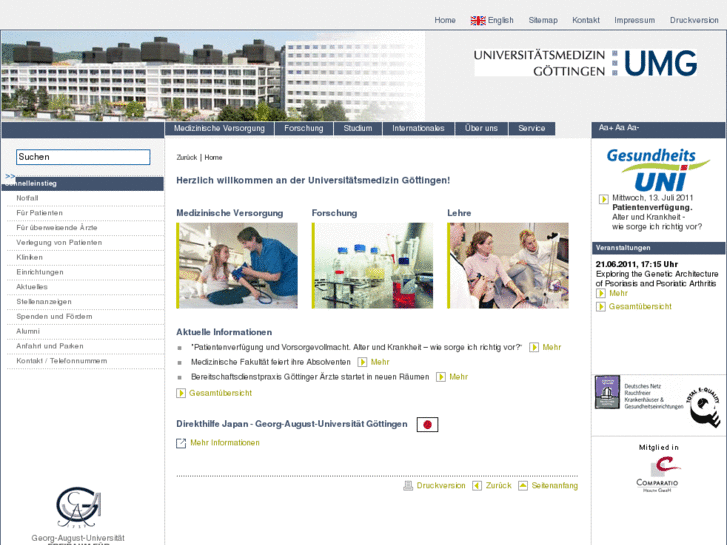This screenshot has width=727, height=545.
Task: Open Medizinische Versorgung navigation tab
Action: point(219,128)
